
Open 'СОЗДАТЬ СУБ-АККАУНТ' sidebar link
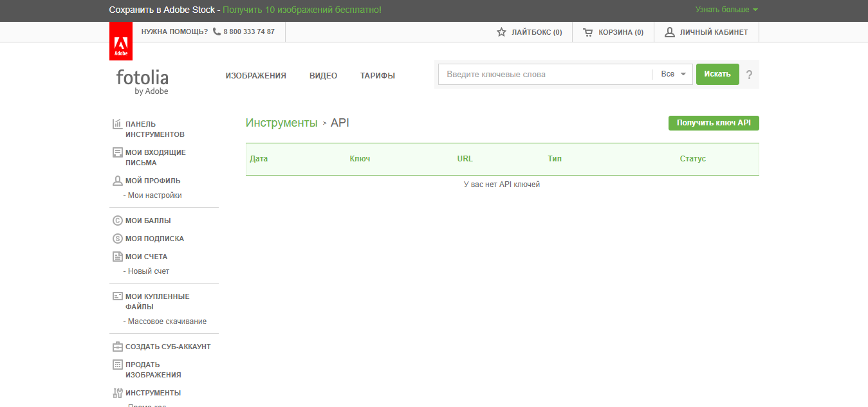(168, 347)
